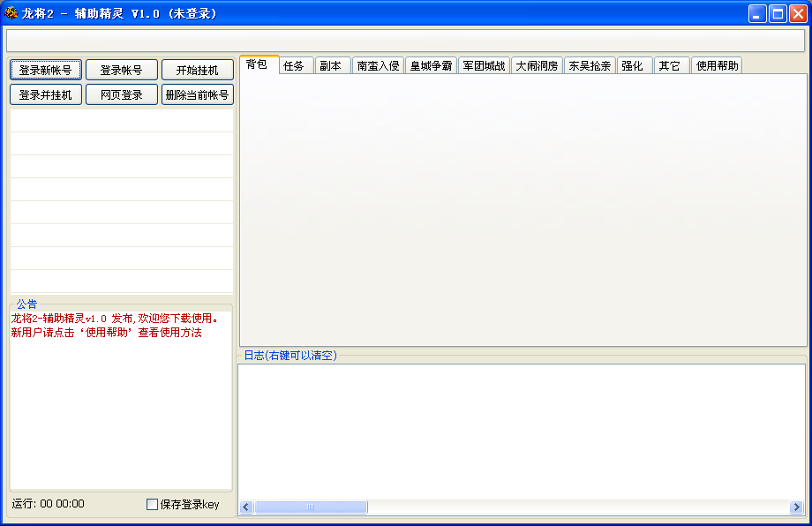Click the 登录并挂机 button
The width and height of the screenshot is (812, 526).
tap(46, 94)
